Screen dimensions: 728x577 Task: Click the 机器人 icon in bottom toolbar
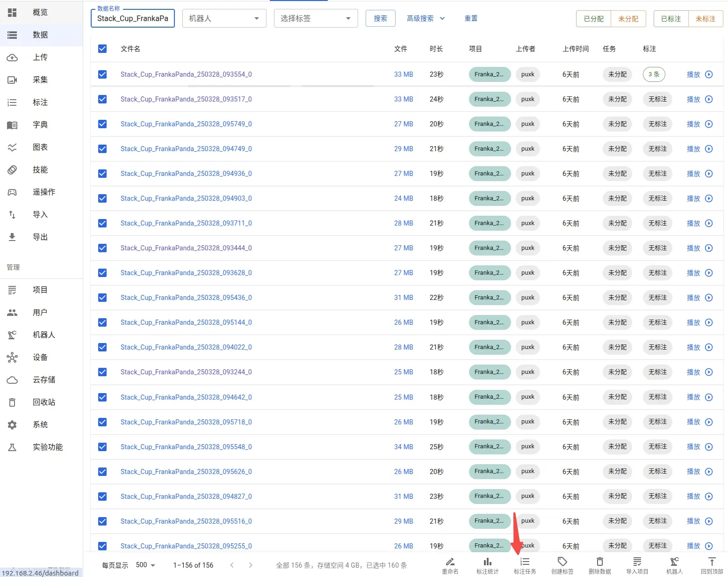pyautogui.click(x=674, y=562)
